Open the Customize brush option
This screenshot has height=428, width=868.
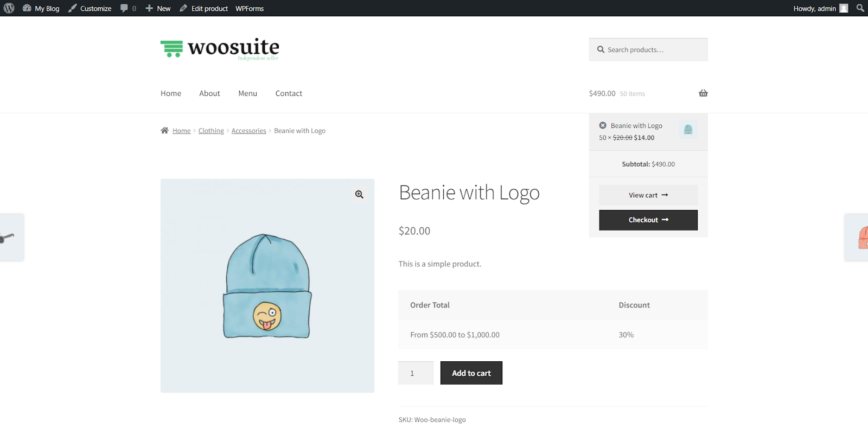(x=90, y=8)
